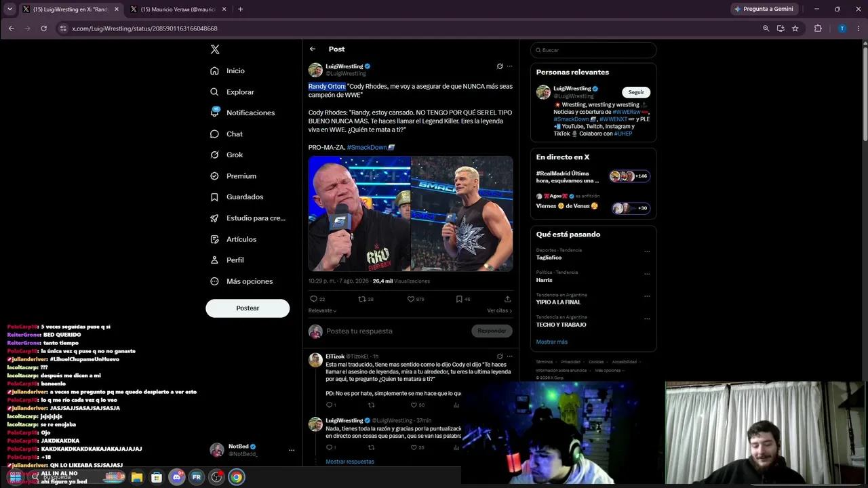Go back using the Post back arrow
868x488 pixels.
(x=313, y=49)
